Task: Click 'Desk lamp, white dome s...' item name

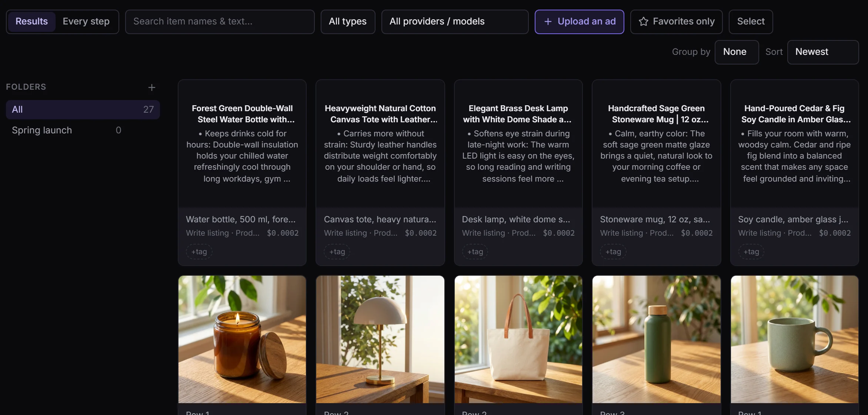Action: (516, 219)
